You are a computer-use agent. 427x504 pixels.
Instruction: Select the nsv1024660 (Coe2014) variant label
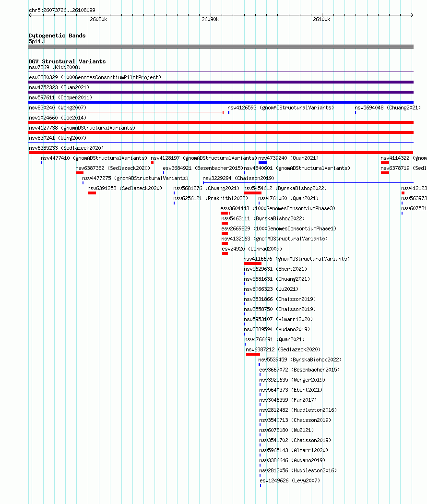pos(58,118)
